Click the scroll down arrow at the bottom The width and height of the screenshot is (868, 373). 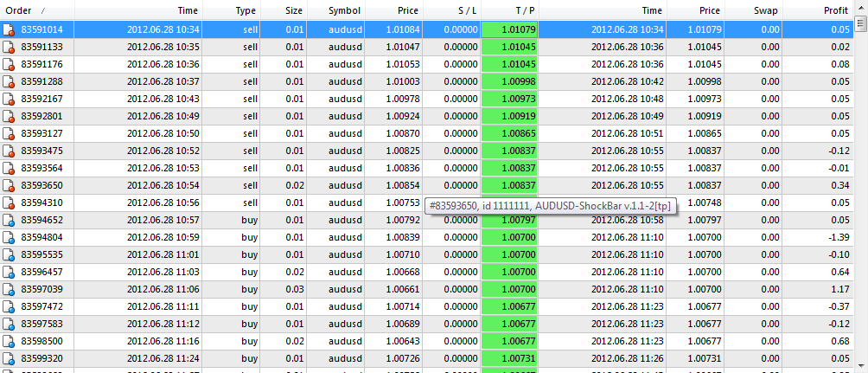[861, 364]
